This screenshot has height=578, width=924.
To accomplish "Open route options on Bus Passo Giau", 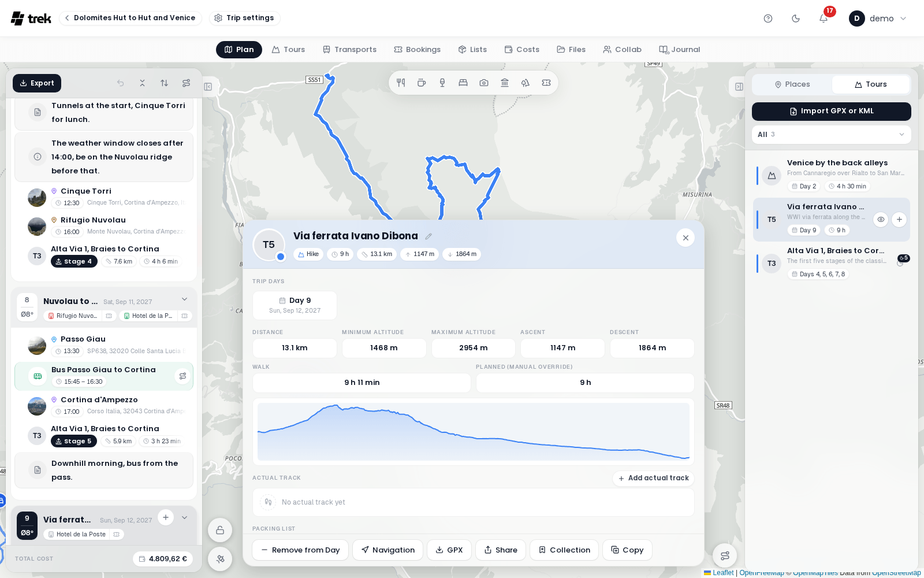I will tap(182, 376).
